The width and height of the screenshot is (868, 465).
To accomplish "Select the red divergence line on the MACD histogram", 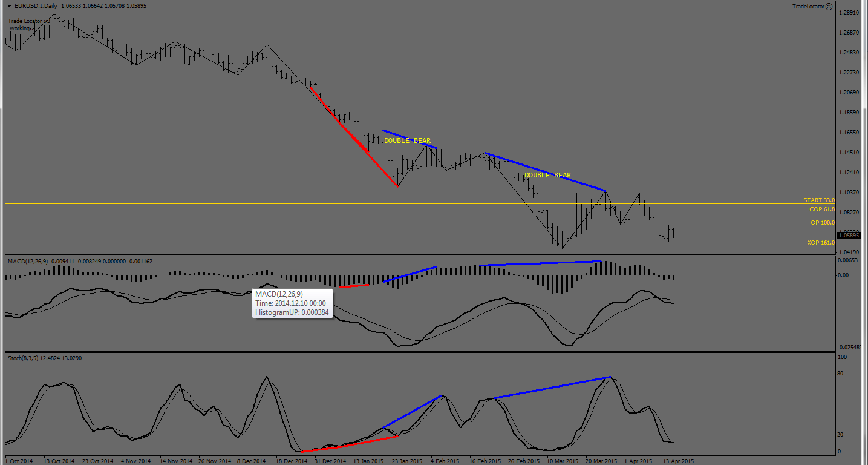I will pyautogui.click(x=354, y=285).
